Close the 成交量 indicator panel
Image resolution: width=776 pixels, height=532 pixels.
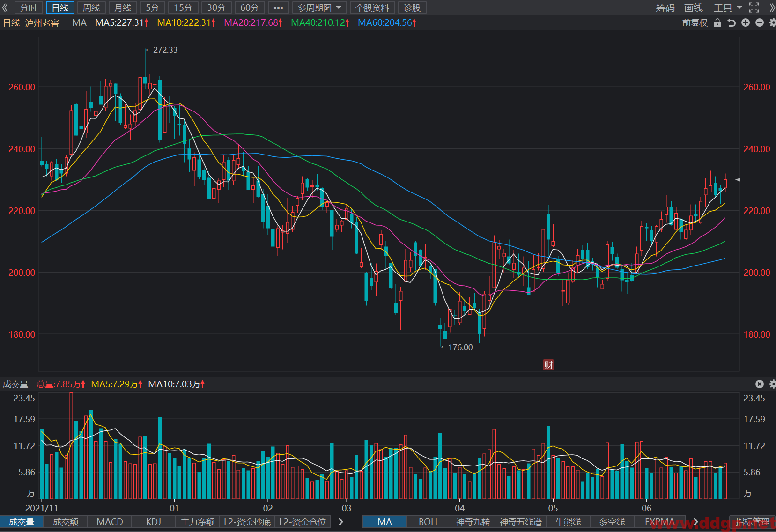click(x=760, y=384)
